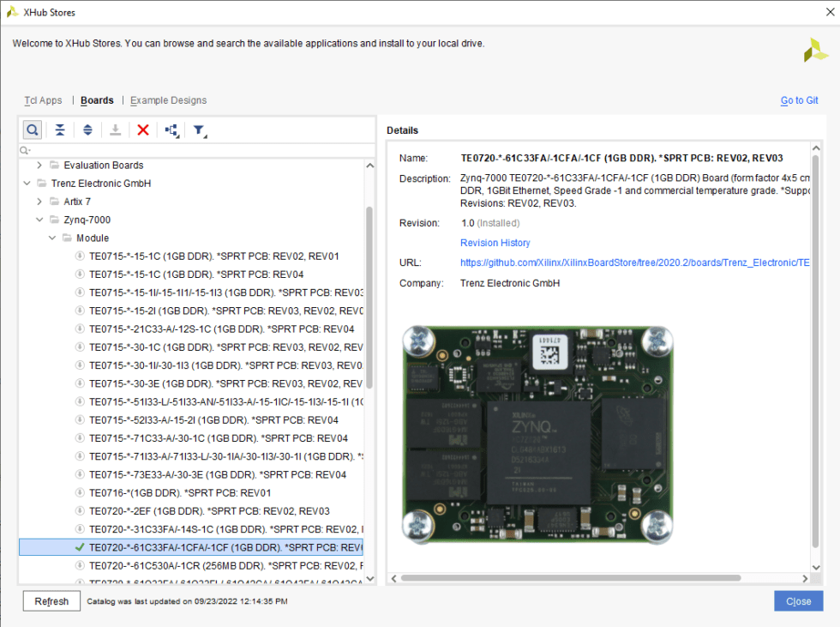The width and height of the screenshot is (840, 627).
Task: Open the Go to Git link
Action: [799, 100]
